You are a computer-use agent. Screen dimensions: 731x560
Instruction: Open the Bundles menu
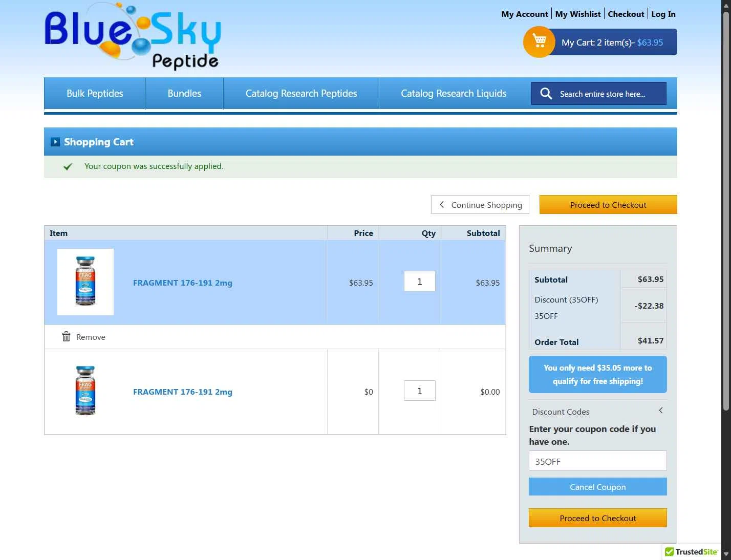click(184, 93)
